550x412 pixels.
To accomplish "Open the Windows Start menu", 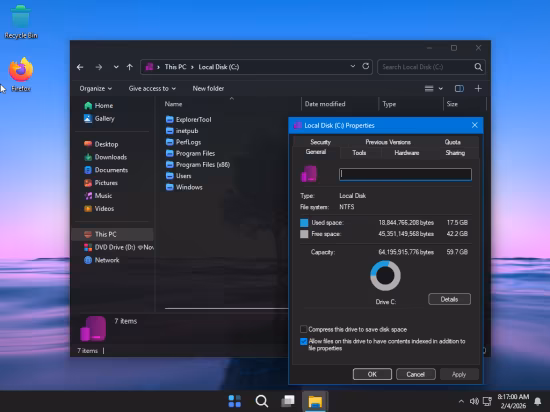I will (235, 401).
